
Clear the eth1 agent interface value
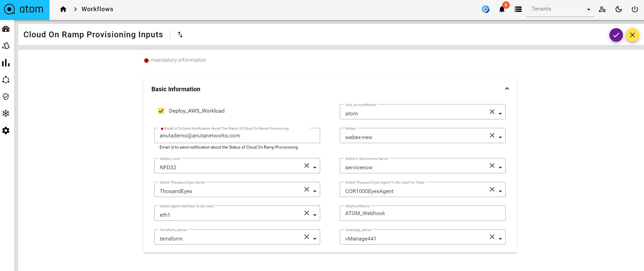coord(307,213)
